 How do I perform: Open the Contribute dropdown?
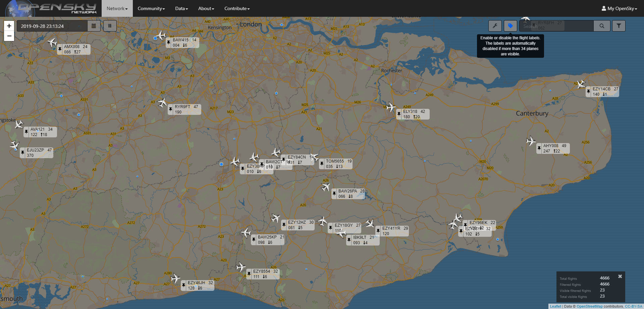(x=237, y=8)
